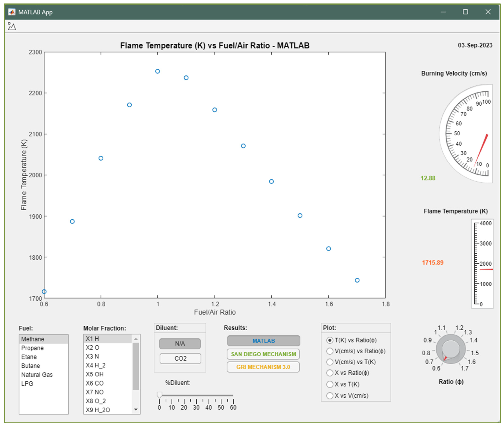Click GRI MECHANISM 3.0 button

tap(263, 367)
